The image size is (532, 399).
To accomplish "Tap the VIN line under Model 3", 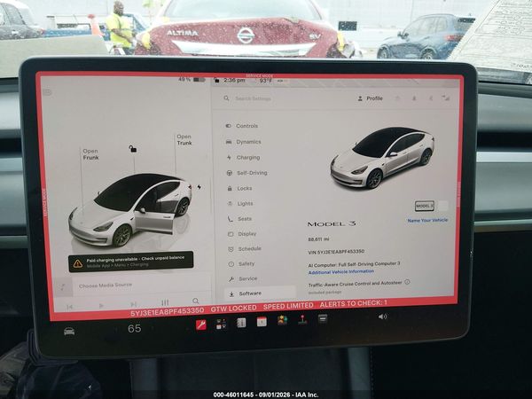I will pyautogui.click(x=336, y=252).
